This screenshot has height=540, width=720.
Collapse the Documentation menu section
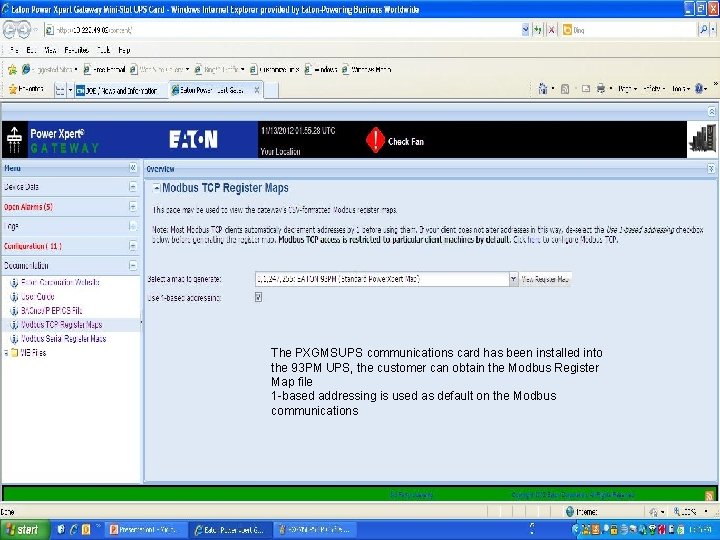pyautogui.click(x=133, y=265)
